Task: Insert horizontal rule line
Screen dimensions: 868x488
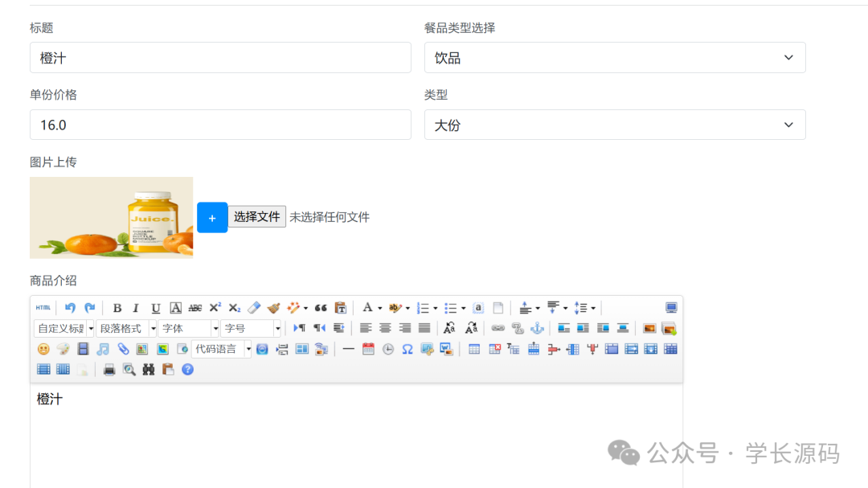Action: pos(348,349)
